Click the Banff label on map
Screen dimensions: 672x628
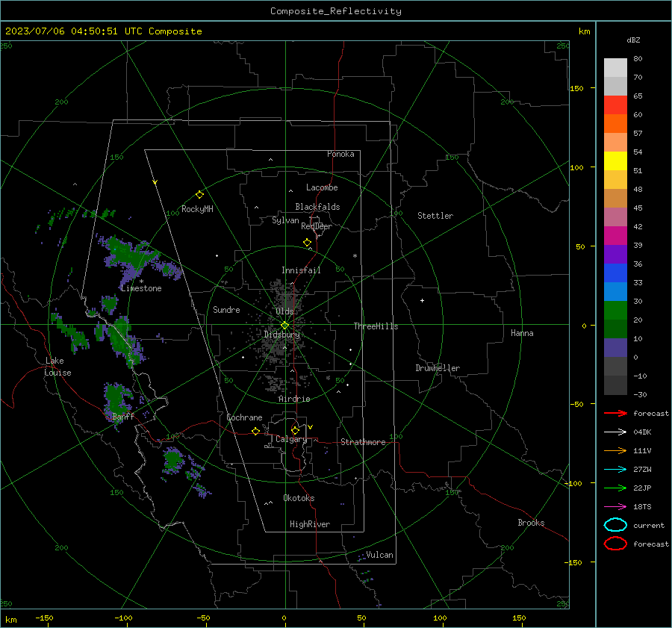coord(123,416)
